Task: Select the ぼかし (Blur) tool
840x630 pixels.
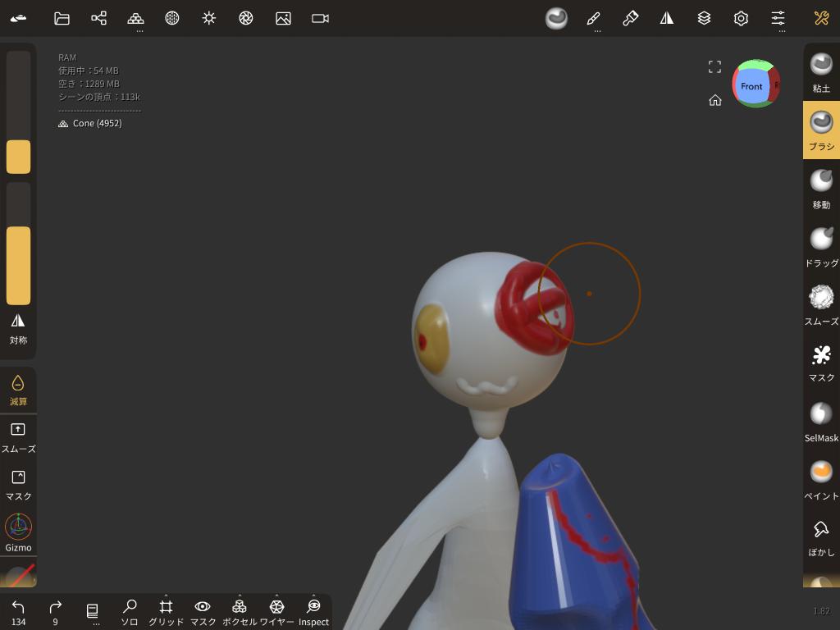Action: [x=821, y=536]
